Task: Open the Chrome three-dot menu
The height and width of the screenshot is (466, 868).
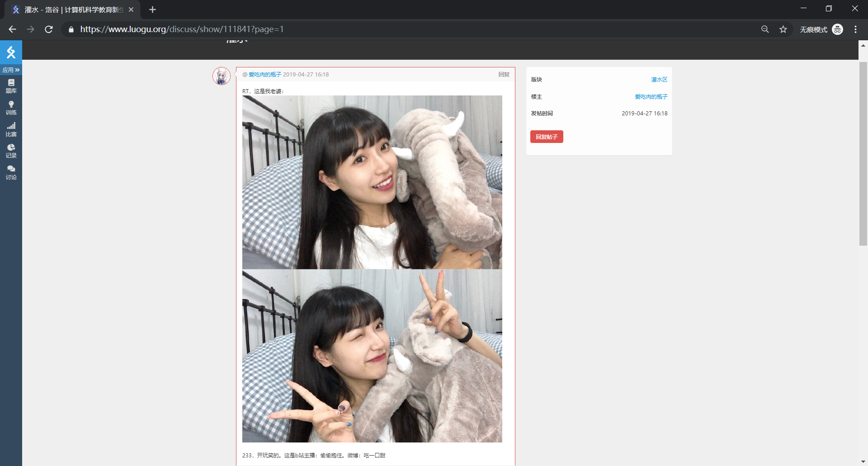Action: (855, 29)
